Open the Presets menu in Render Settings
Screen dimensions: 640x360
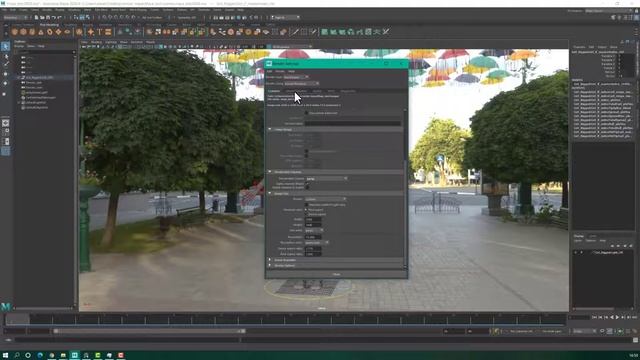tap(280, 71)
